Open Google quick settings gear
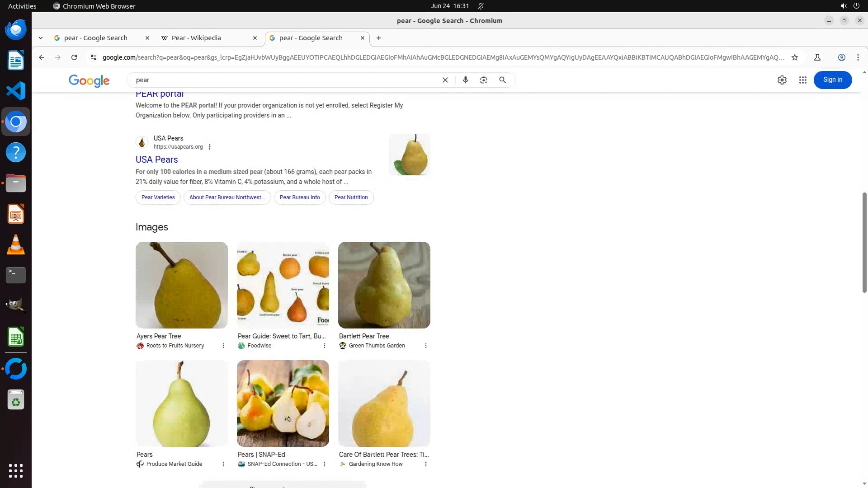868x488 pixels. pyautogui.click(x=782, y=80)
